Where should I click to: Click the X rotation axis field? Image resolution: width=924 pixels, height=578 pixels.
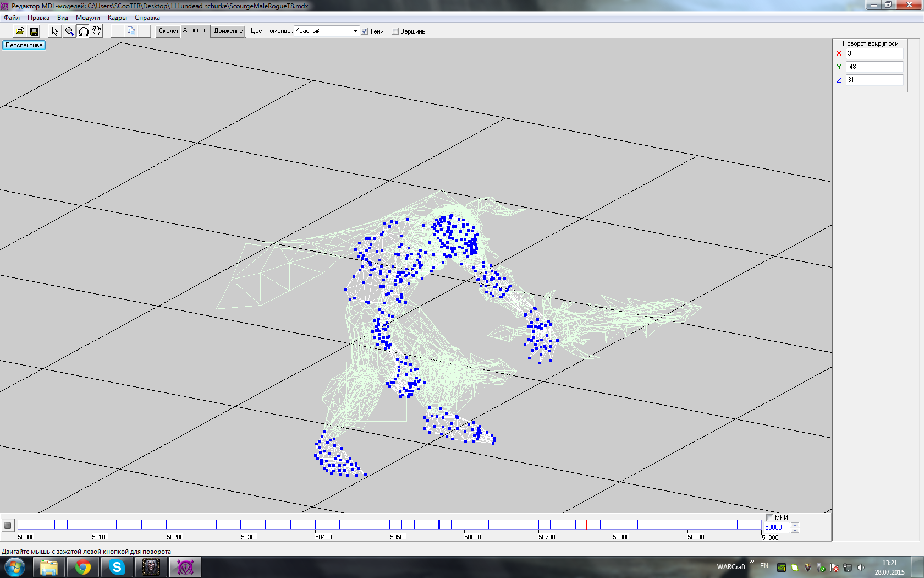(x=874, y=53)
